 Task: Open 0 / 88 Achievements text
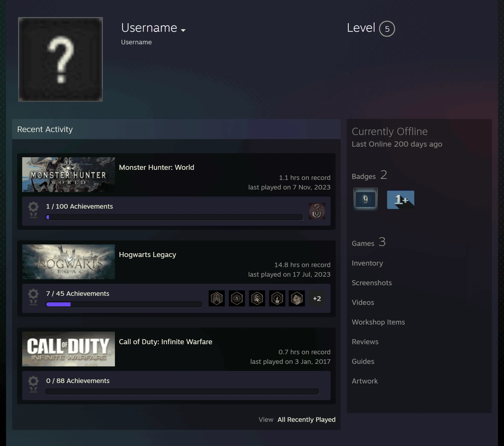click(x=78, y=381)
